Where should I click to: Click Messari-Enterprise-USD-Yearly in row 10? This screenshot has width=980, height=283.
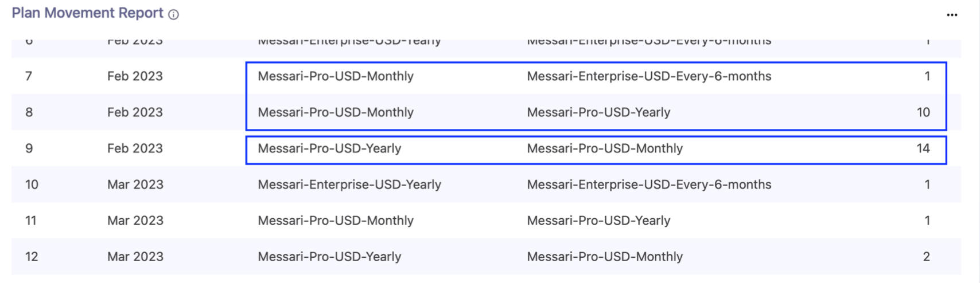pos(349,184)
